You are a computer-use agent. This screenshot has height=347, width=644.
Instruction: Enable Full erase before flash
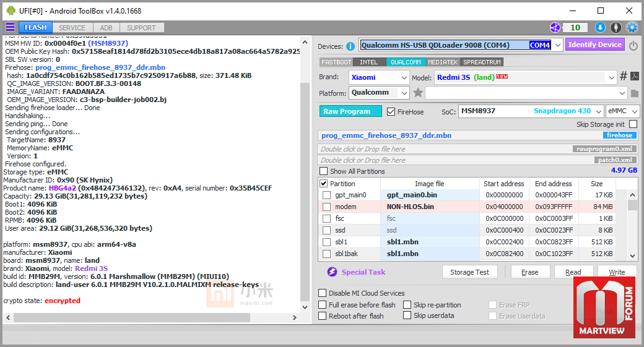point(323,305)
